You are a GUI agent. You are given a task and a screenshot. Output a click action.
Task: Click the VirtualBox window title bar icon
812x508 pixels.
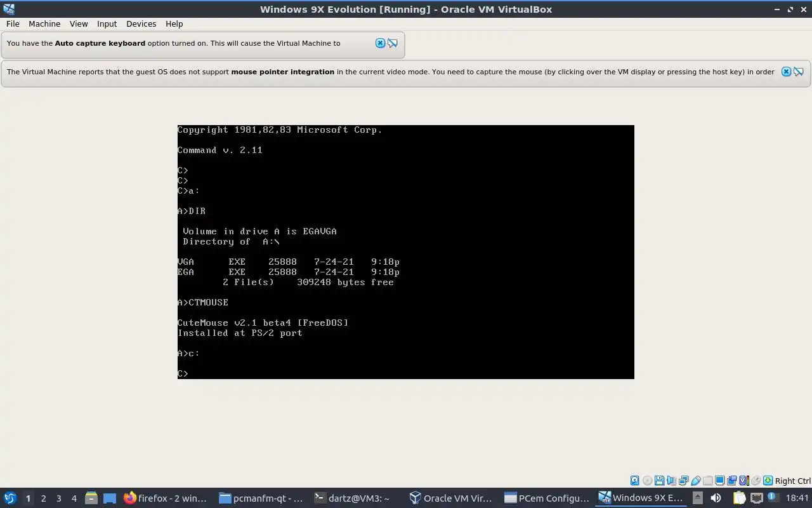8,9
